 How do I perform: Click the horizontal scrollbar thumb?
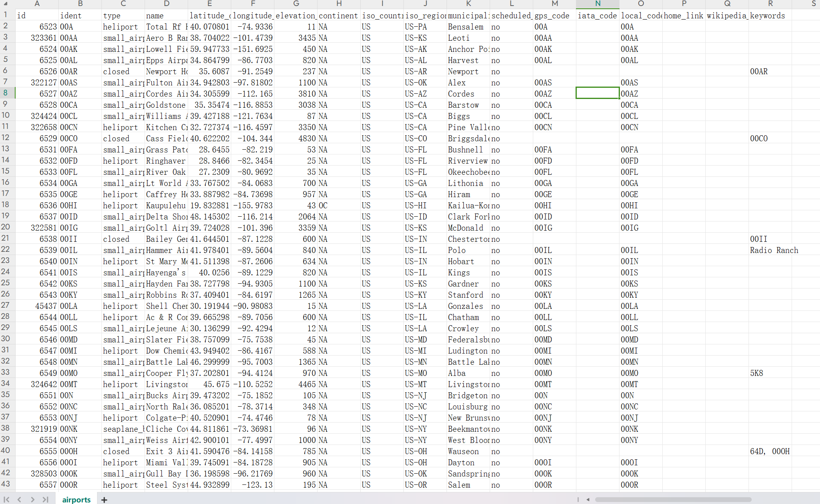point(673,500)
